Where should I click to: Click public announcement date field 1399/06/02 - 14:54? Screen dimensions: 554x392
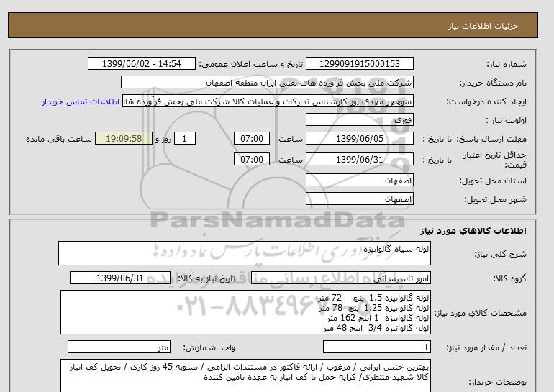141,63
